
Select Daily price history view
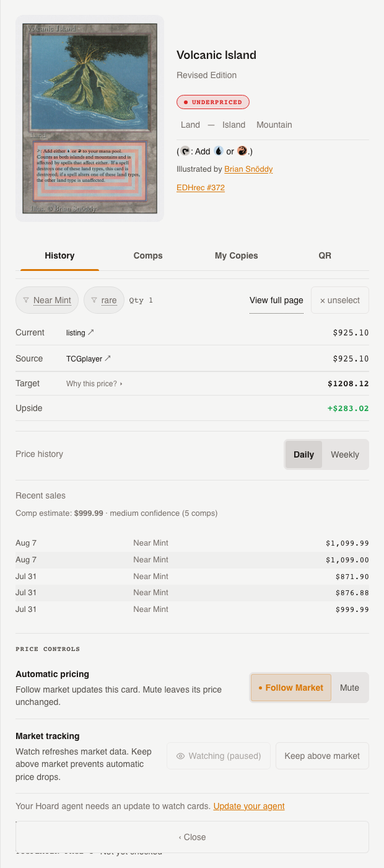click(303, 454)
